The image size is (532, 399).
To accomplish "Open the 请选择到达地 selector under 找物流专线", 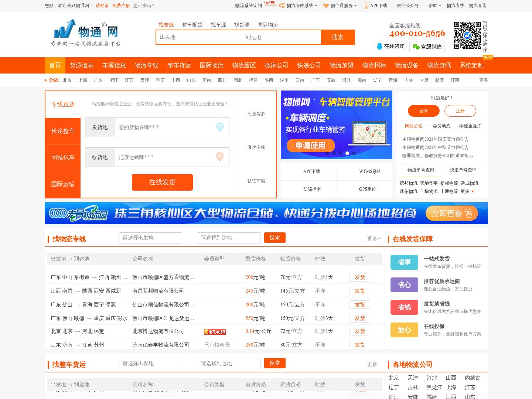I will point(229,238).
